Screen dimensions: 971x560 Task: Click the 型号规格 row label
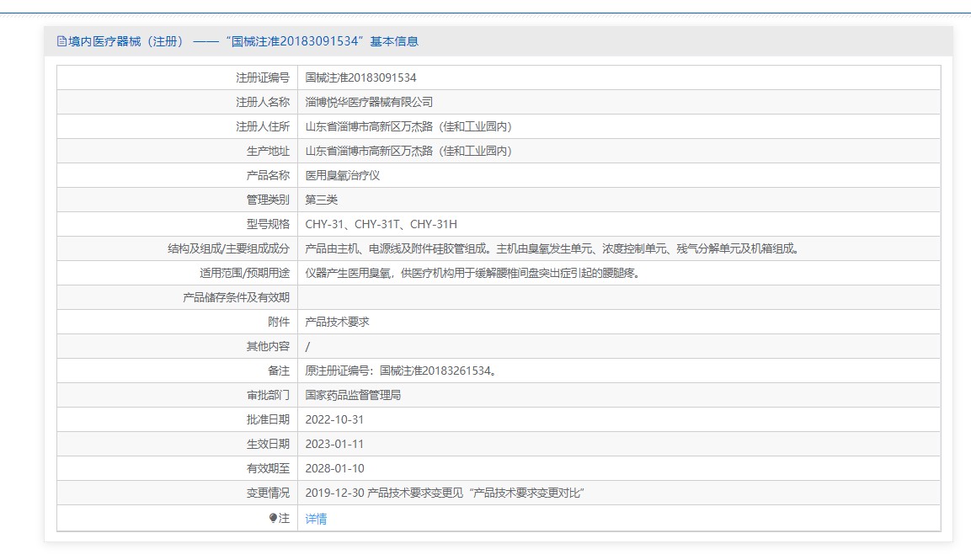(268, 224)
